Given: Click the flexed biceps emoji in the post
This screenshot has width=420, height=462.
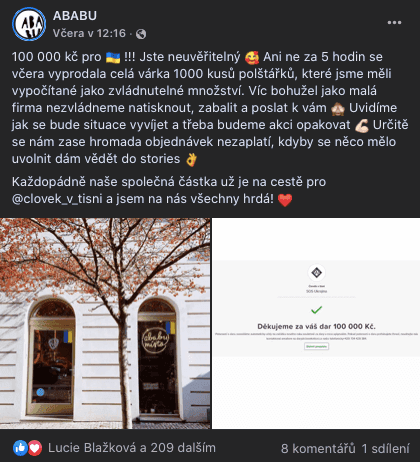Looking at the screenshot, I should [x=362, y=125].
